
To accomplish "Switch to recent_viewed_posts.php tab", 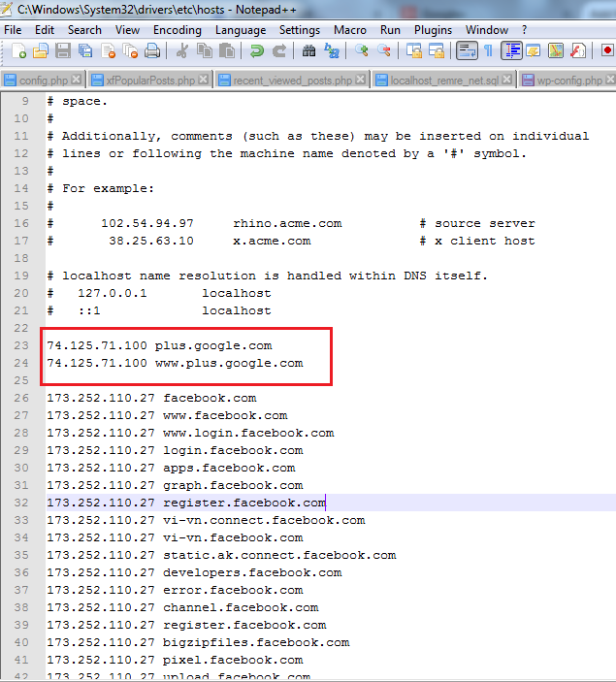I will tap(292, 81).
